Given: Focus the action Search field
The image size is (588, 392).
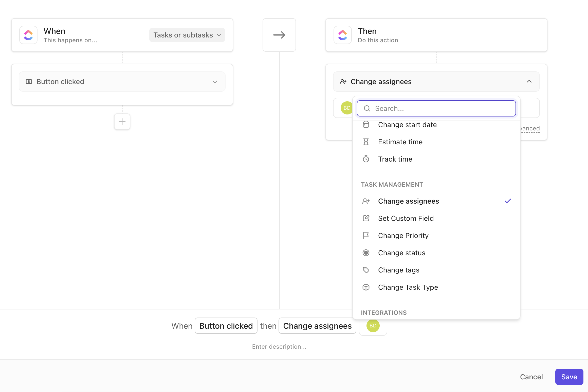Looking at the screenshot, I should (x=436, y=108).
